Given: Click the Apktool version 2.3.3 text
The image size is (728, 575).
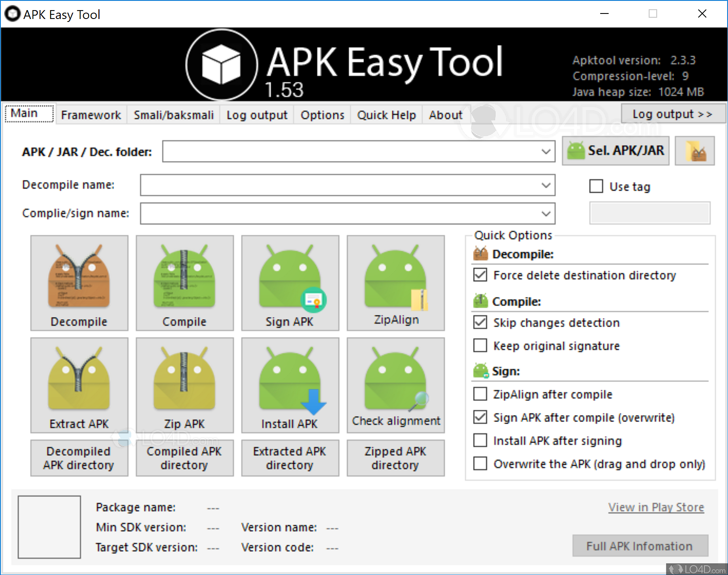Looking at the screenshot, I should pyautogui.click(x=634, y=60).
